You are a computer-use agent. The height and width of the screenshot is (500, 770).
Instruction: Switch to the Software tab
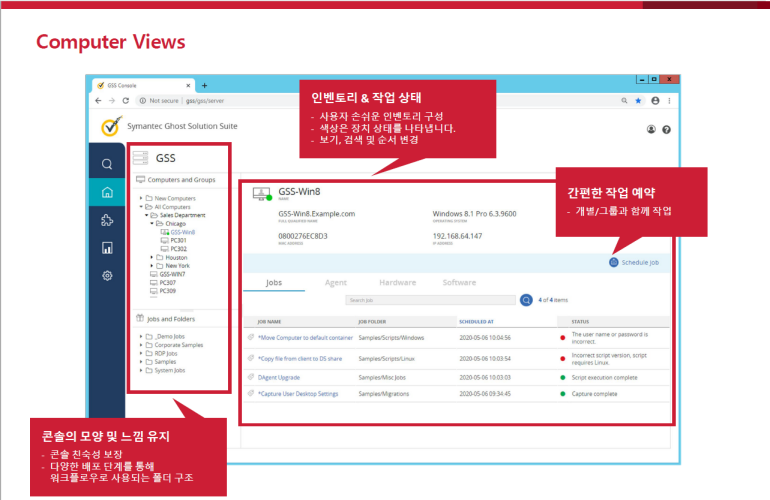point(459,283)
